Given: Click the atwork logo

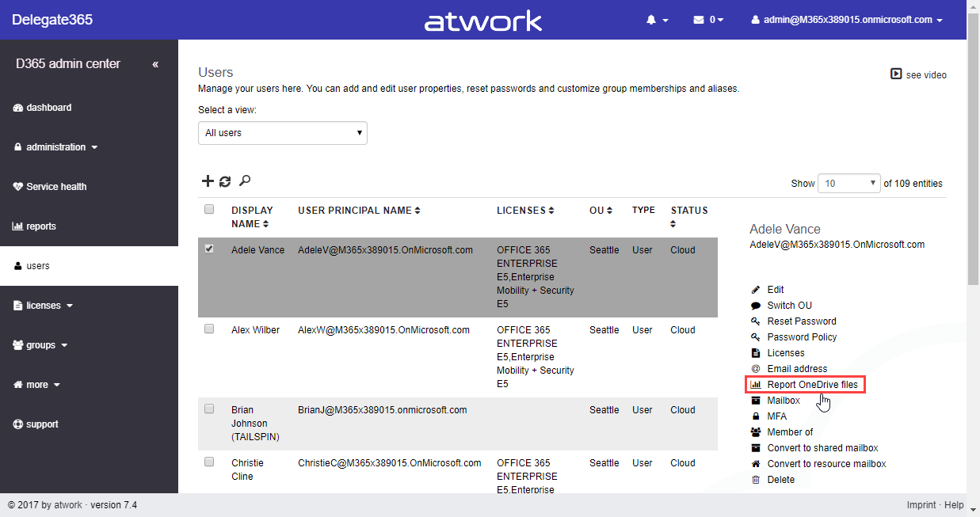Looking at the screenshot, I should pos(483,20).
